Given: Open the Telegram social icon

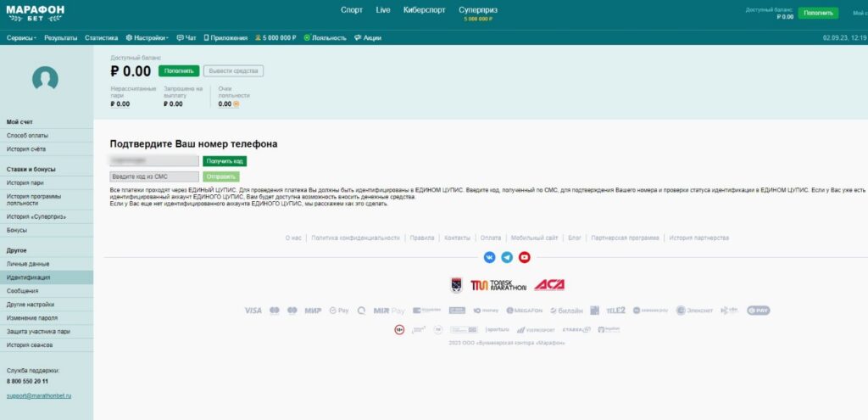Looking at the screenshot, I should coord(507,257).
